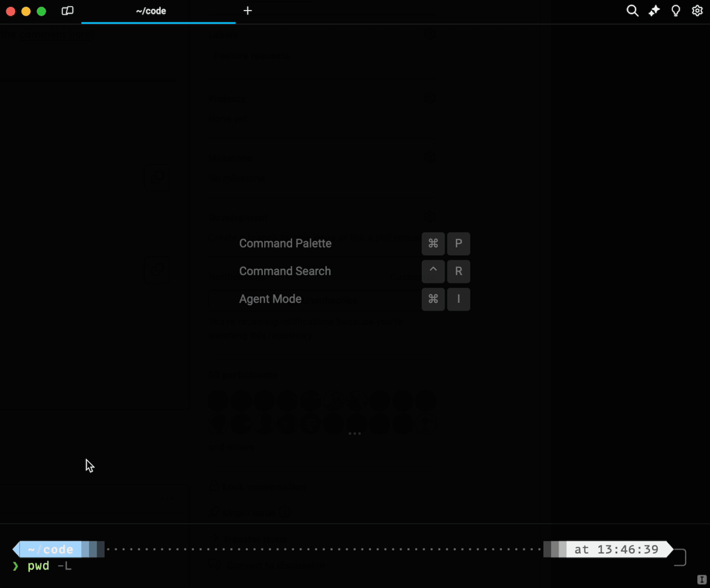Viewport: 710px width, 588px height.
Task: Click the bracket icon beside the timestamp
Action: [680, 557]
